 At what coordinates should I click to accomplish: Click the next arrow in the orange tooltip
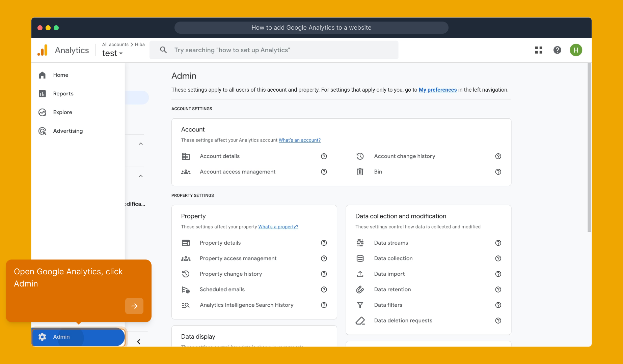pyautogui.click(x=134, y=306)
